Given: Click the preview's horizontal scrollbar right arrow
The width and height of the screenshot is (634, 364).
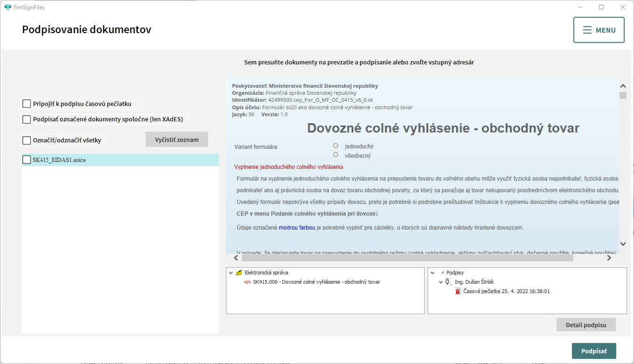Looking at the screenshot, I should click(x=609, y=258).
